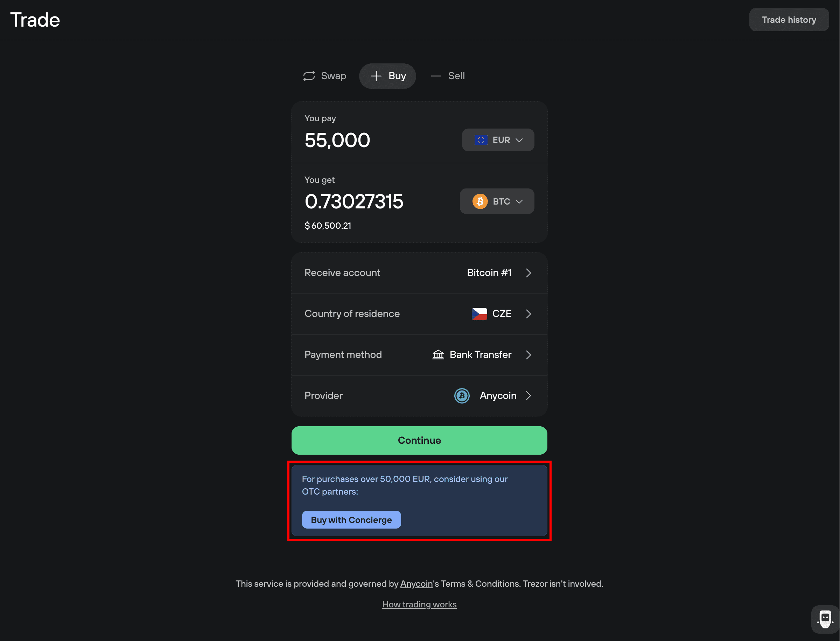Screen dimensions: 840x641
Task: Open the How trading works link
Action: pos(419,604)
